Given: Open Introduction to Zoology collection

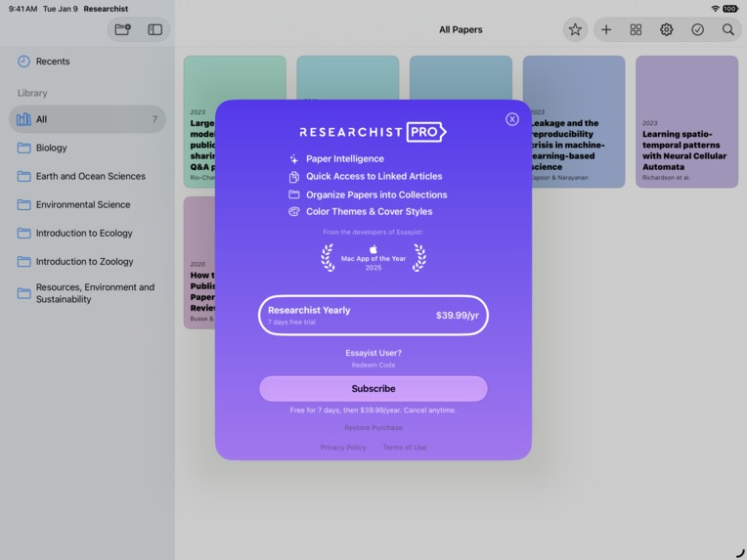Looking at the screenshot, I should click(87, 261).
